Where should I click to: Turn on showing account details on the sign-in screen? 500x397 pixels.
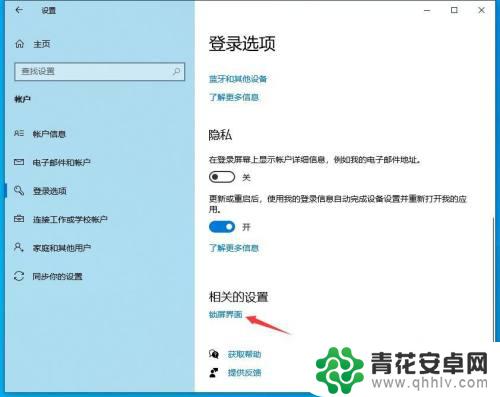[x=222, y=177]
